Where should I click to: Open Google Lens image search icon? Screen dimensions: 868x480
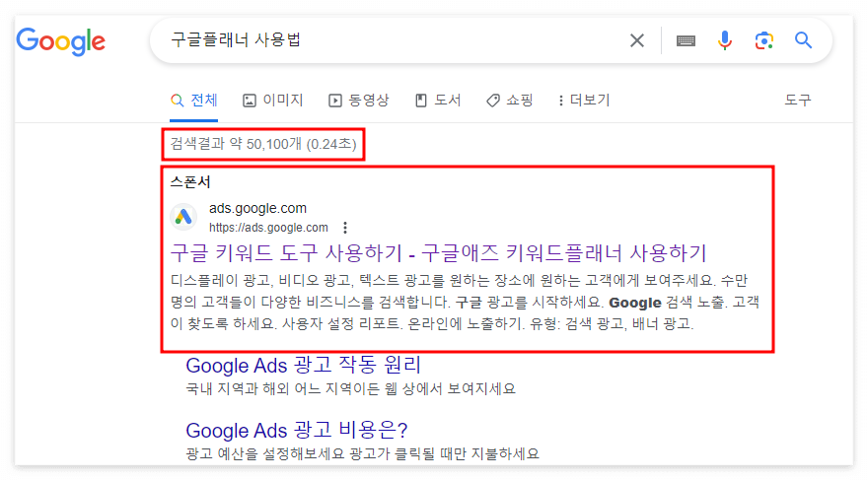point(763,40)
